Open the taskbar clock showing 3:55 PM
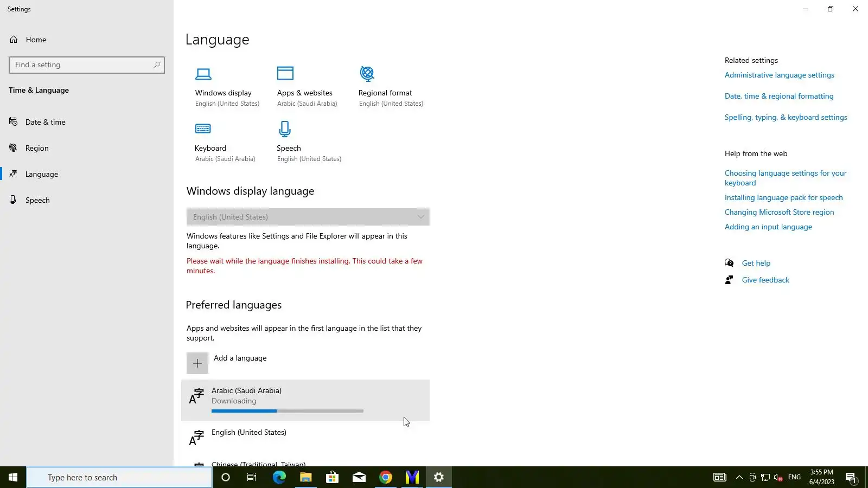This screenshot has height=488, width=868. pos(822,477)
